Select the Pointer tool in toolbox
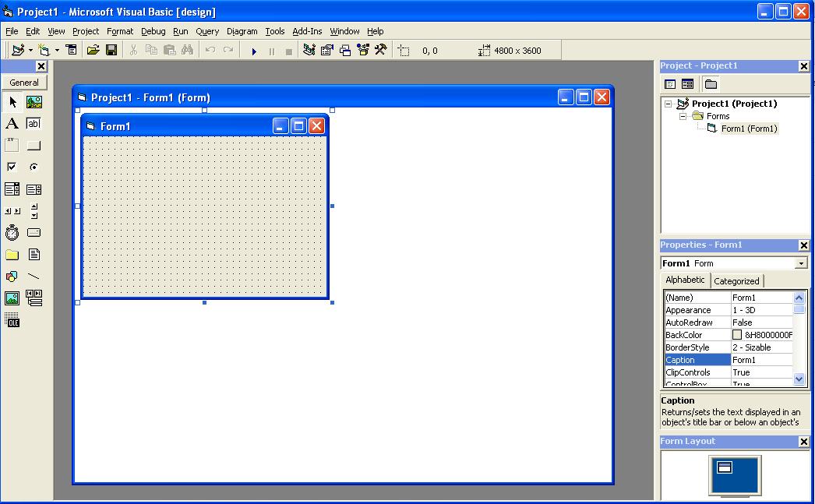 pyautogui.click(x=12, y=102)
